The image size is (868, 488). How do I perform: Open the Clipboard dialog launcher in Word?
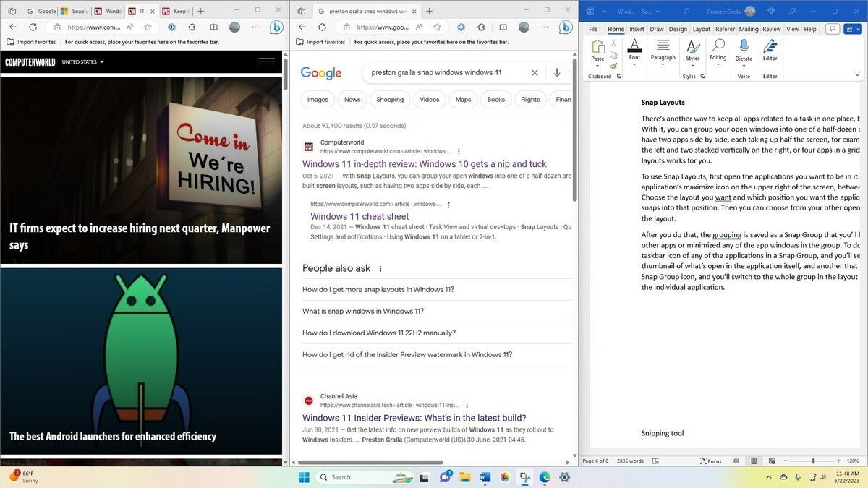coord(619,76)
